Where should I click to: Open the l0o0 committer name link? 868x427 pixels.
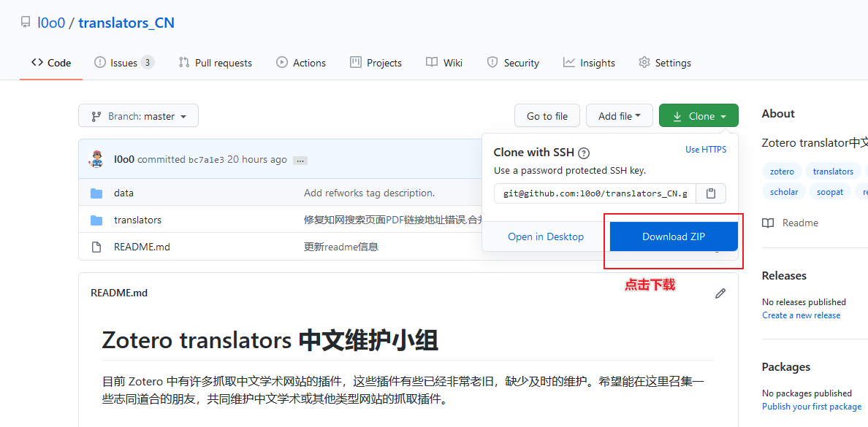pyautogui.click(x=124, y=159)
